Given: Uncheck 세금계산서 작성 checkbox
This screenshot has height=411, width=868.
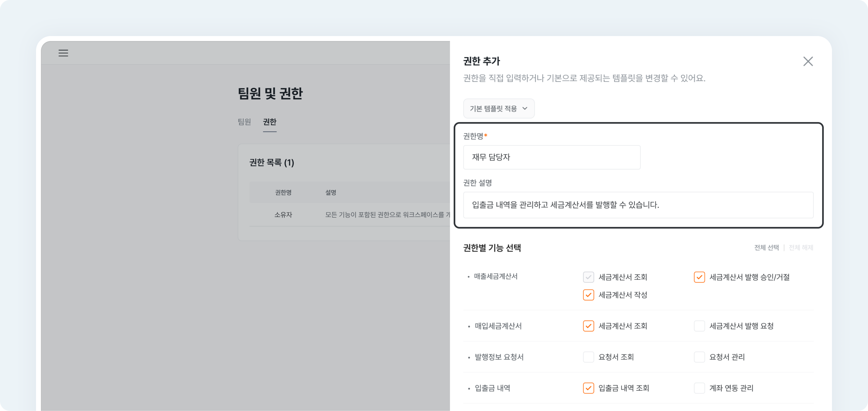Looking at the screenshot, I should tap(588, 295).
